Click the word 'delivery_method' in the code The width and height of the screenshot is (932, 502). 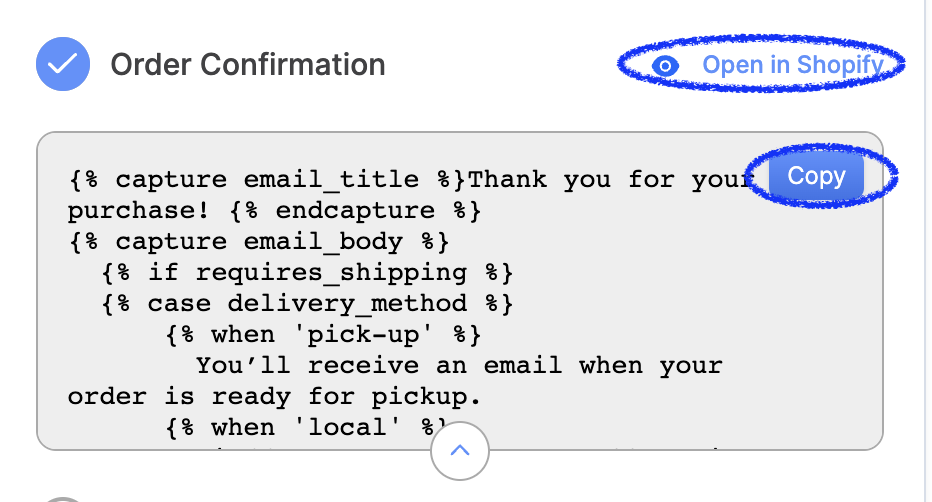[347, 304]
